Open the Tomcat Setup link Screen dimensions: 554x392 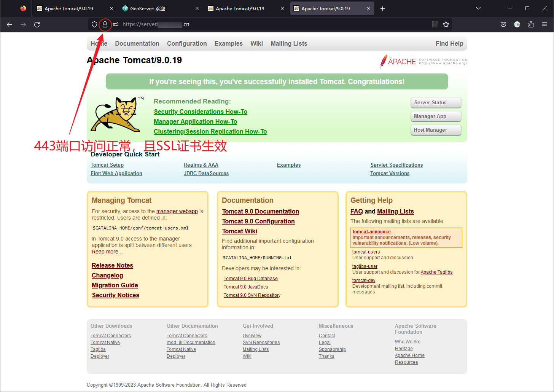[x=107, y=165]
